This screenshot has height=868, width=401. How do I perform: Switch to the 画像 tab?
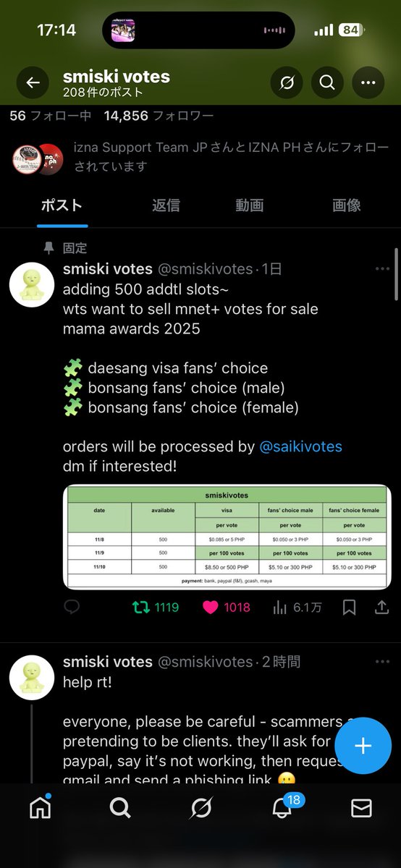(x=347, y=205)
